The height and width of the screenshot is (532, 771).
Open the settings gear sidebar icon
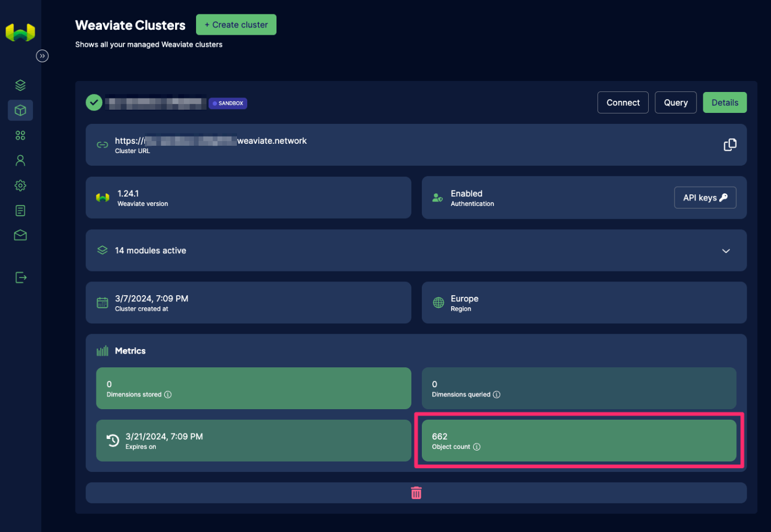tap(20, 186)
